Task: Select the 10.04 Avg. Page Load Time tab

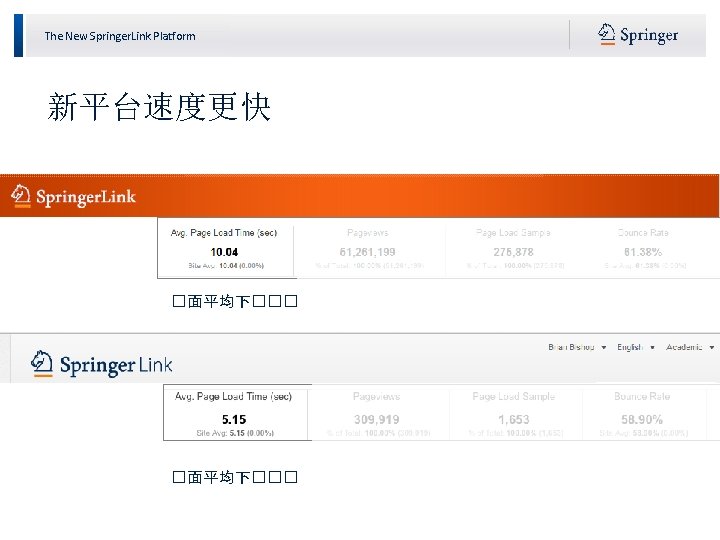Action: [x=225, y=248]
